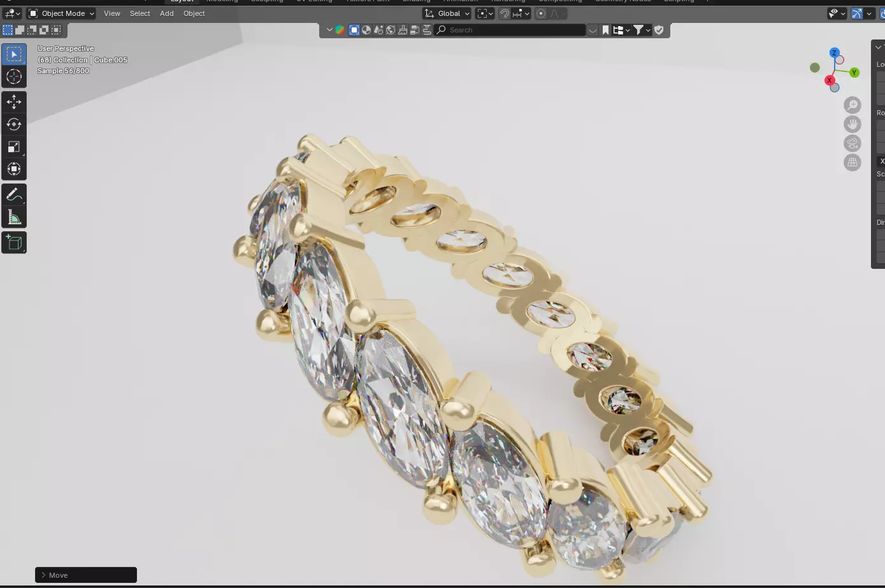Click the multicolor sphere icon in filter bar

(x=340, y=30)
